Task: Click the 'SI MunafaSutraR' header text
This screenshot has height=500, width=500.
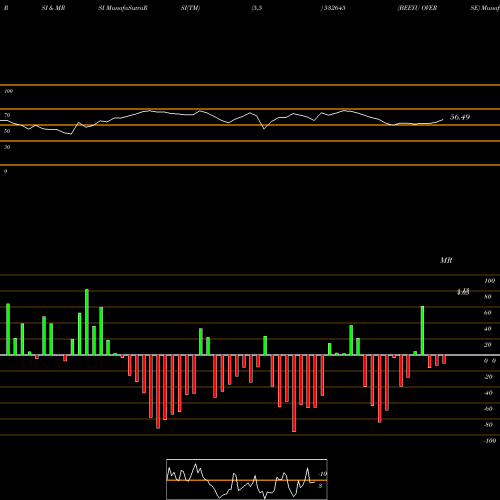Action: [x=123, y=8]
